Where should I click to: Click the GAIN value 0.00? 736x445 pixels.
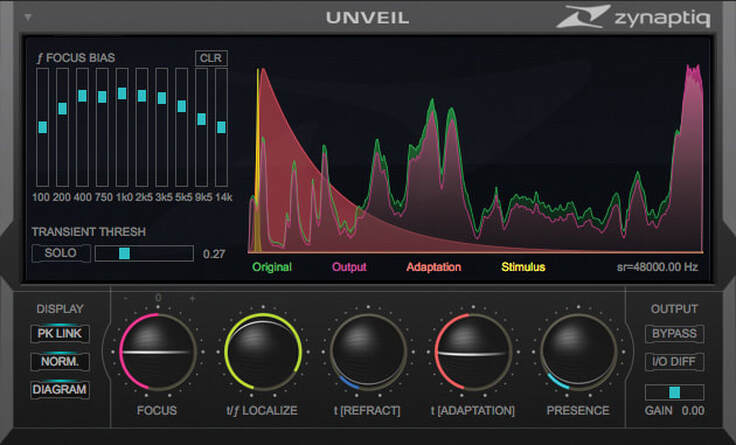693,411
